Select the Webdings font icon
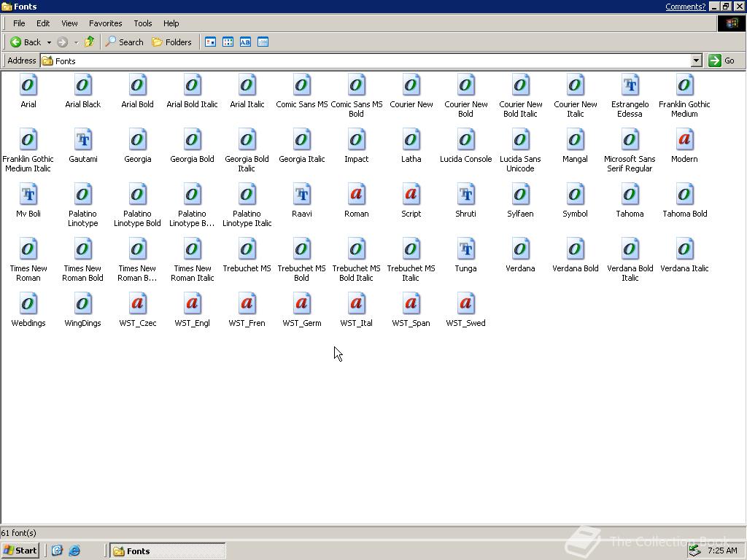The height and width of the screenshot is (560, 747). (x=28, y=305)
